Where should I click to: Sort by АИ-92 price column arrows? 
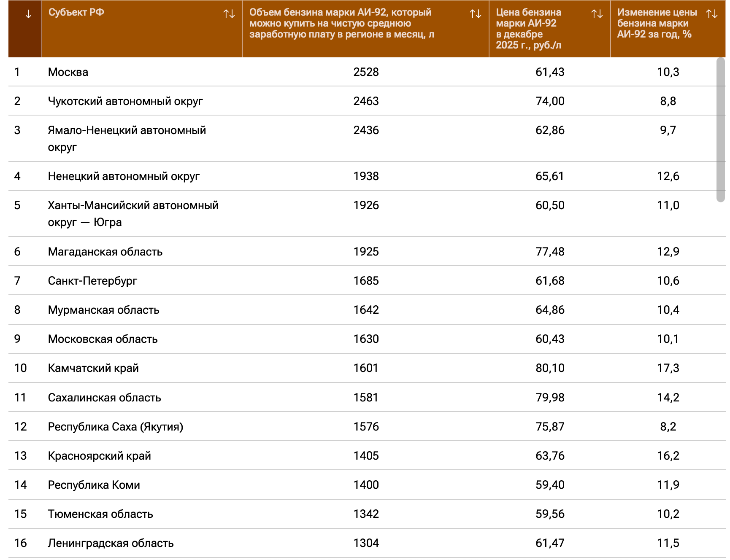[x=597, y=14]
